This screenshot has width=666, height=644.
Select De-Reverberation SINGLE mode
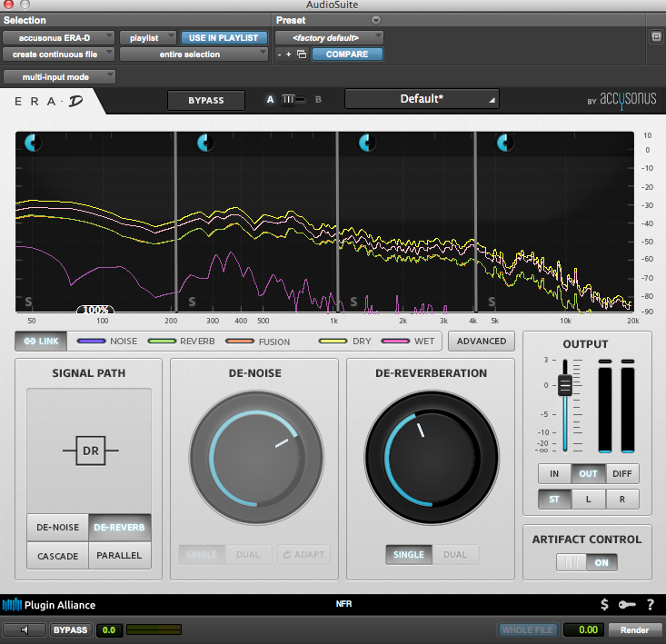[x=409, y=555]
